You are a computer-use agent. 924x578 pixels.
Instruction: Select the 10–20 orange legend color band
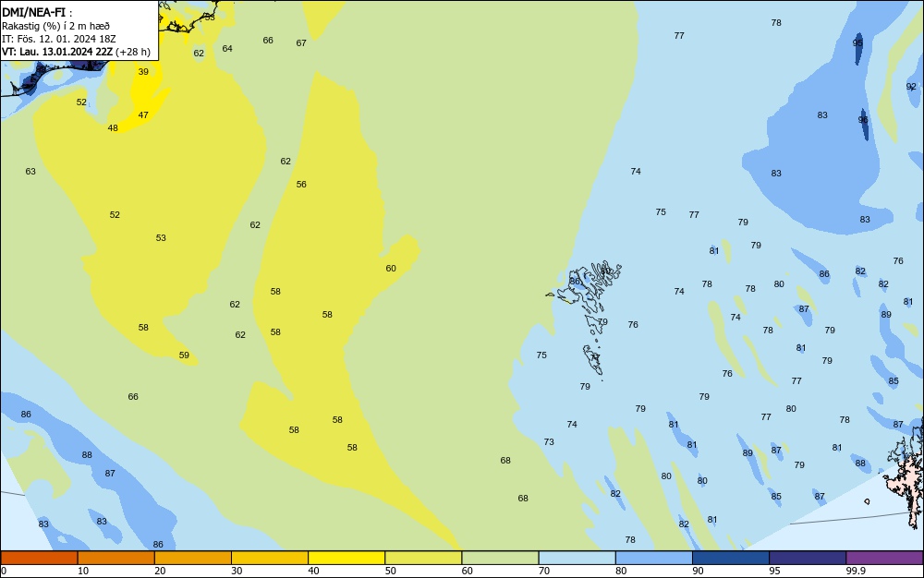click(116, 558)
